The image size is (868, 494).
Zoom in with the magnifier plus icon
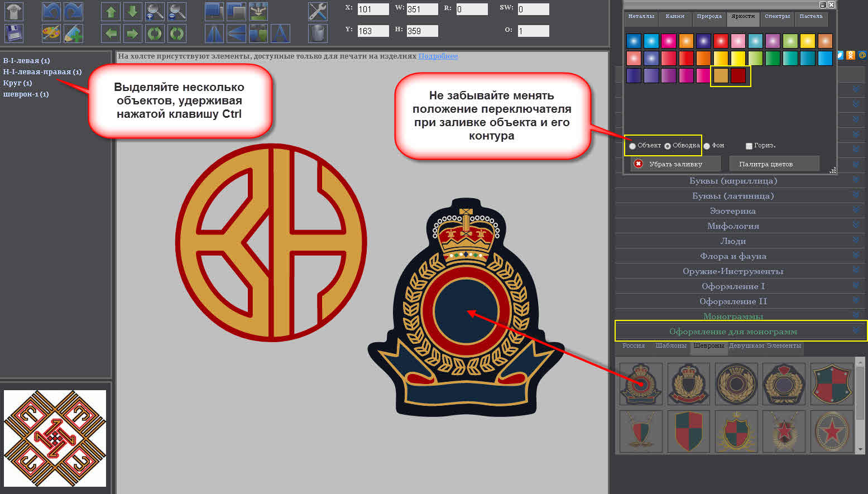pyautogui.click(x=155, y=11)
